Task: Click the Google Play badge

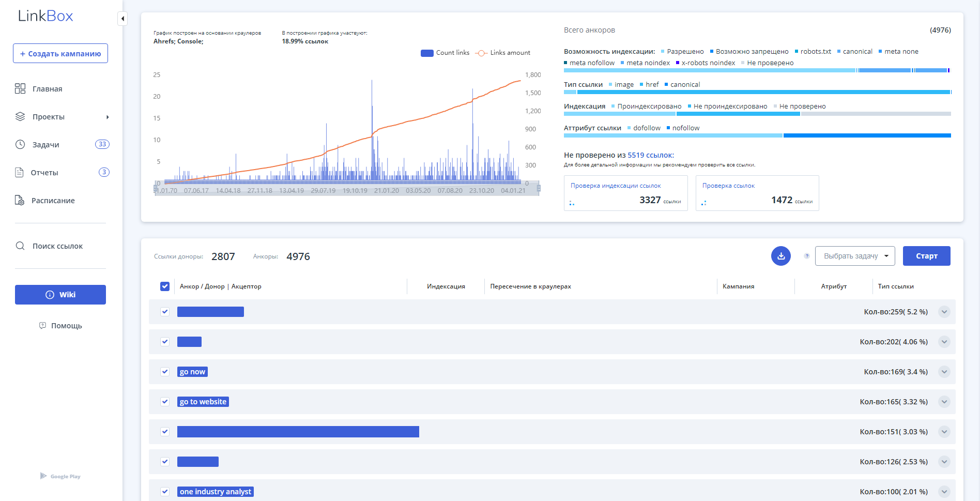Action: tap(60, 476)
